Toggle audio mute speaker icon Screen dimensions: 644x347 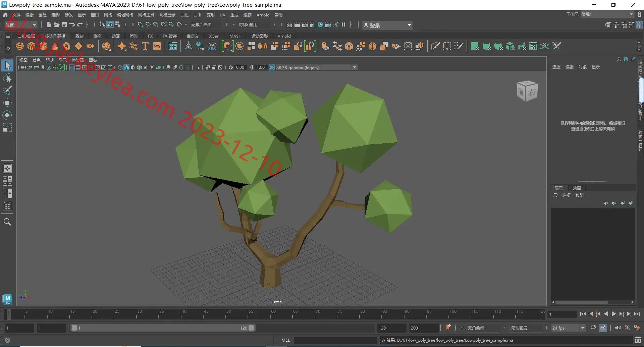pyautogui.click(x=618, y=328)
